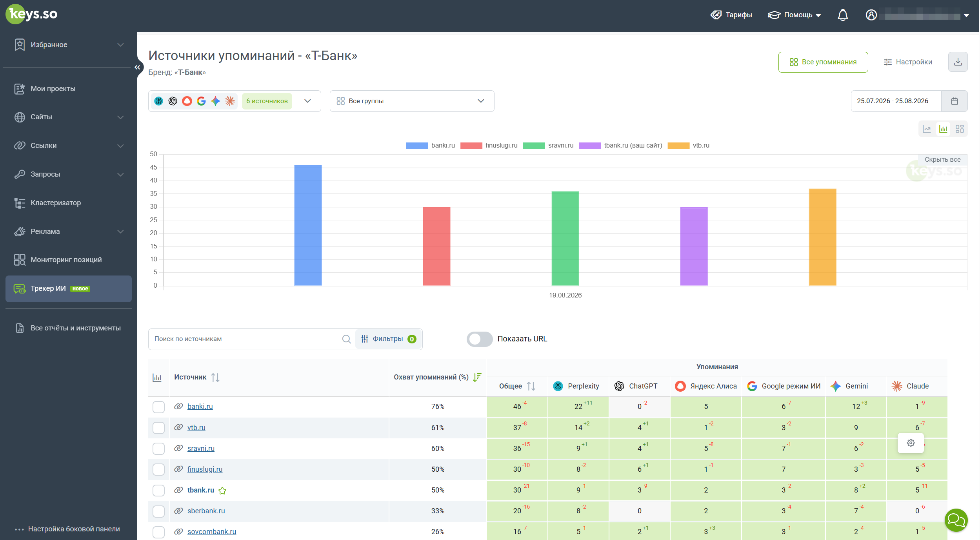The width and height of the screenshot is (980, 540).
Task: Click the download export icon
Action: click(x=958, y=62)
